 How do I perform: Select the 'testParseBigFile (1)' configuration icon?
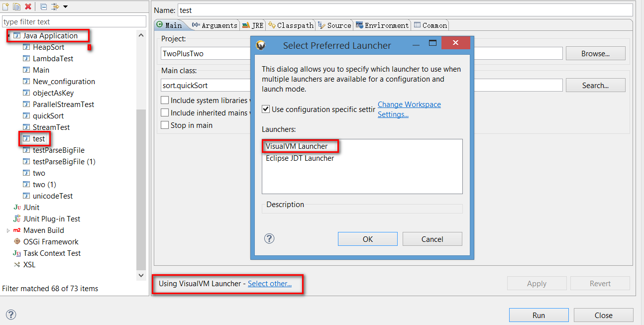pos(27,162)
